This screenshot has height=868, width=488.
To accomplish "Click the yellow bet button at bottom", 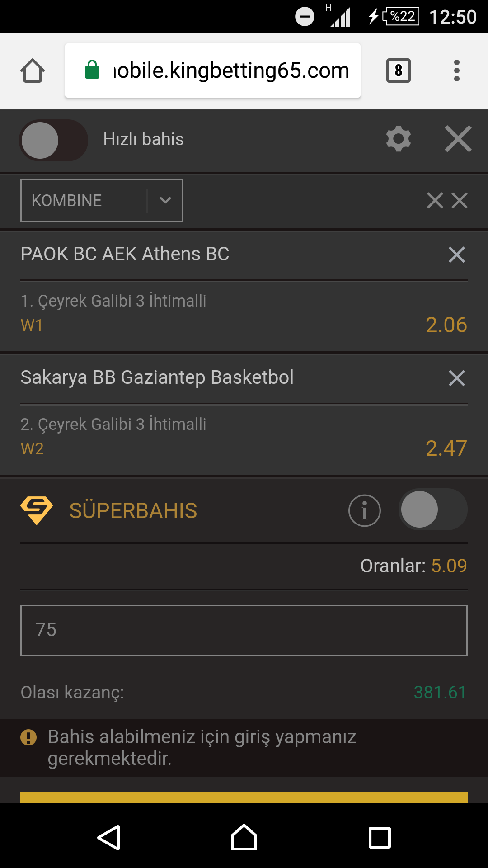I will [x=244, y=797].
